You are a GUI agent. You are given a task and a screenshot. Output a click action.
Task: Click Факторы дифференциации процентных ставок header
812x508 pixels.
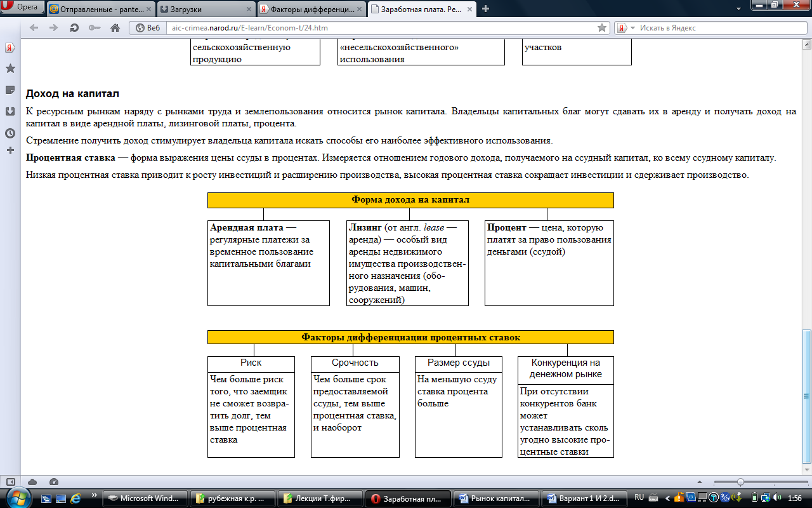(x=410, y=337)
